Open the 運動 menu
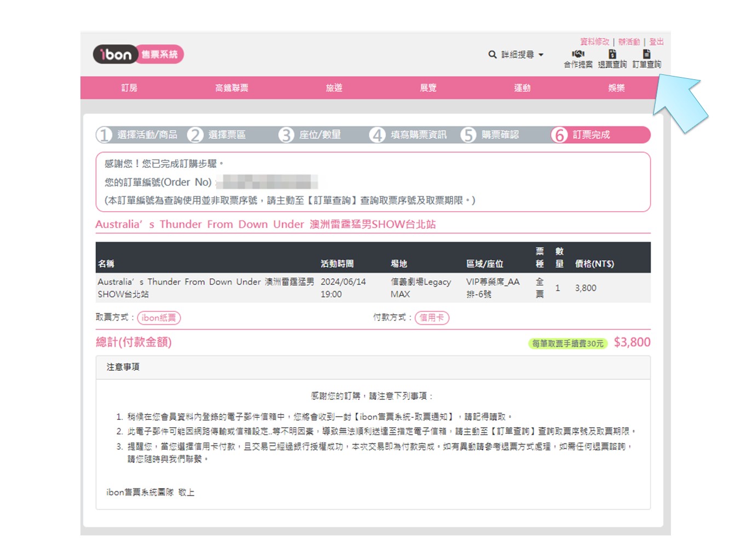The image size is (747, 560). pyautogui.click(x=522, y=87)
